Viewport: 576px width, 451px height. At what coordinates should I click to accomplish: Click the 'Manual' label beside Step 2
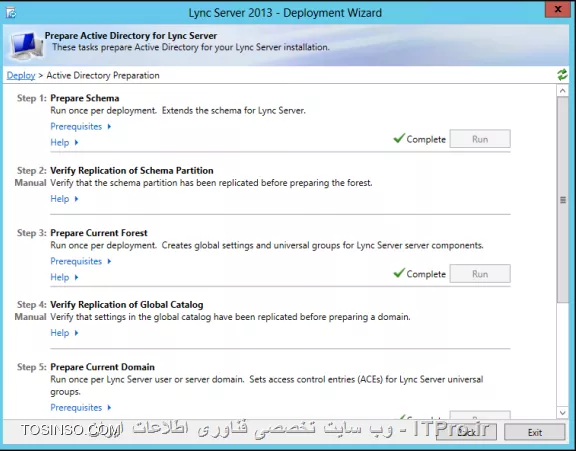point(30,183)
